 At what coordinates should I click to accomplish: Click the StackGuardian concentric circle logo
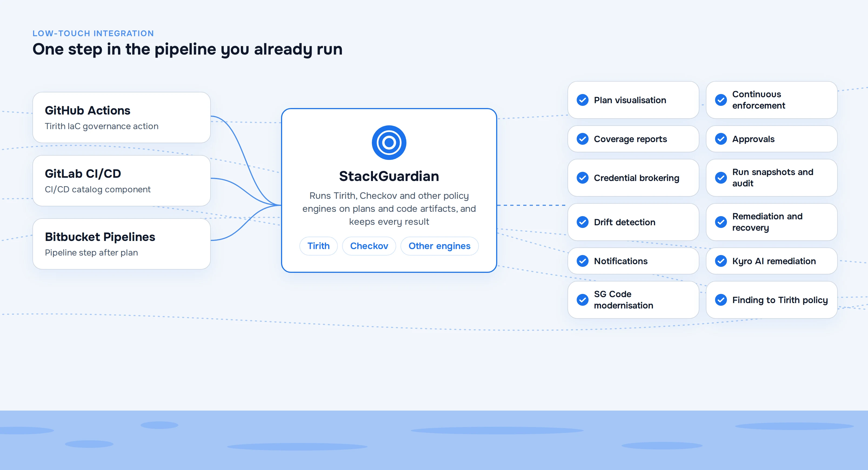point(389,143)
